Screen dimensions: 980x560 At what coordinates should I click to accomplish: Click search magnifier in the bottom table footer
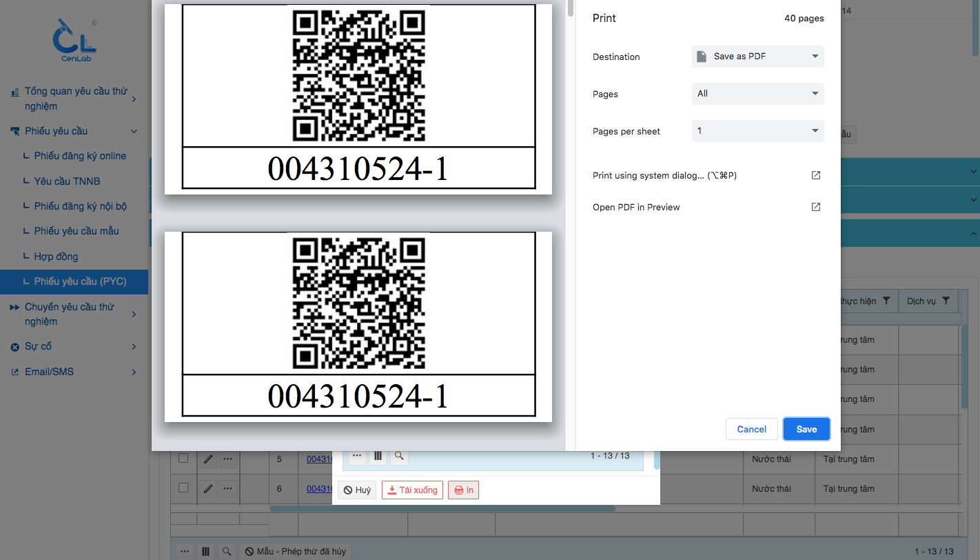click(227, 552)
